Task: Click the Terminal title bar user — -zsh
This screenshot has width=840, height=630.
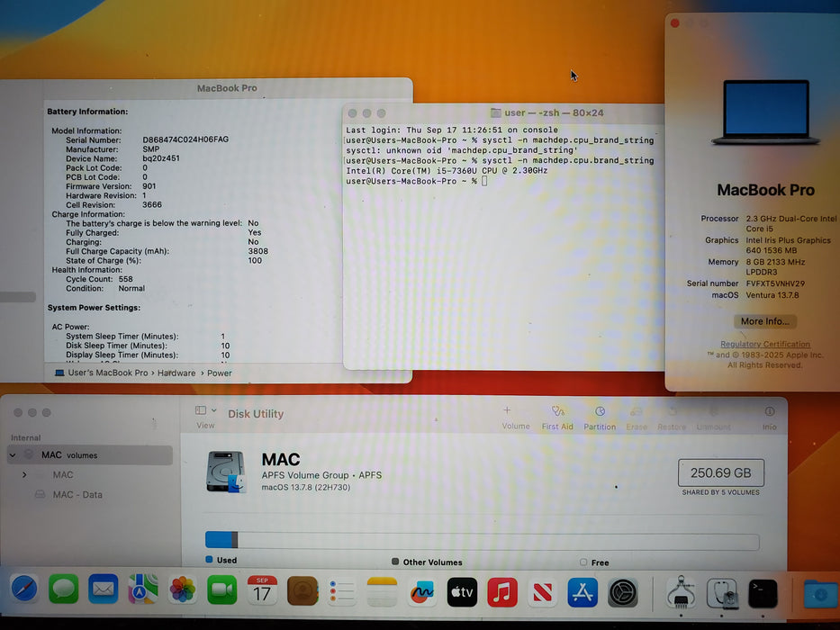Action: coord(554,113)
